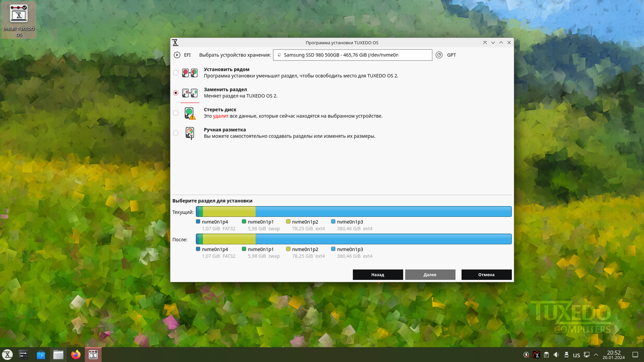Open the TUXEDO Control Center tray icon
Viewport: 644px width, 362px height.
[536, 355]
